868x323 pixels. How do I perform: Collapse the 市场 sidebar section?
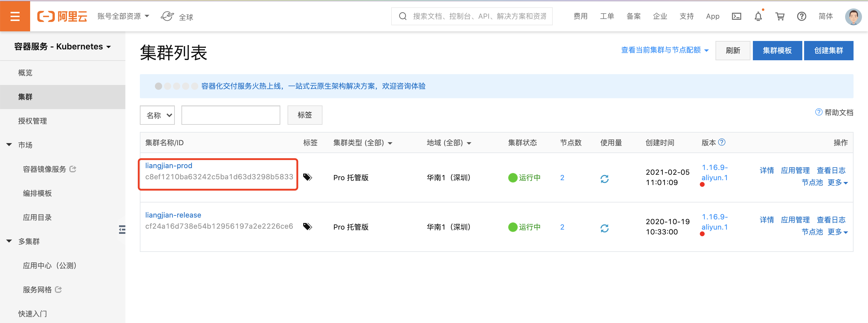point(9,145)
